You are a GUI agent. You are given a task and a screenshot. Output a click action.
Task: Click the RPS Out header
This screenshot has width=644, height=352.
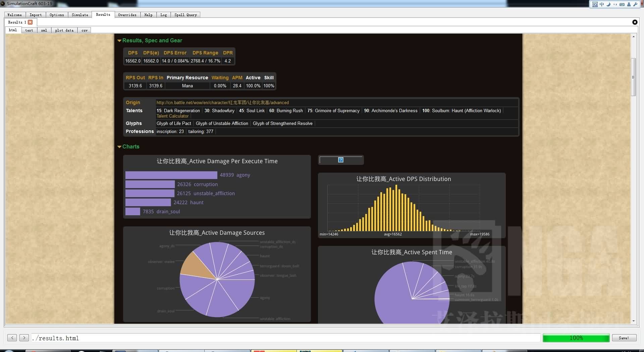coord(135,78)
